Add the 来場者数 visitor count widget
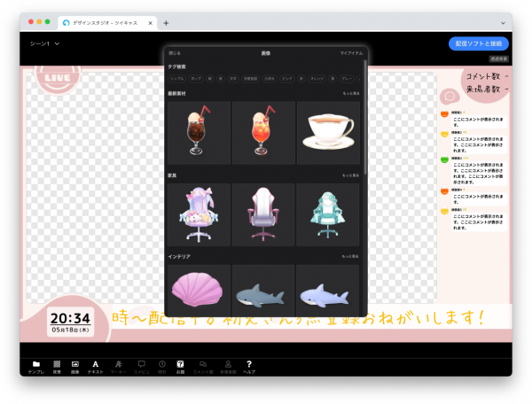This screenshot has width=532, height=404. (228, 368)
